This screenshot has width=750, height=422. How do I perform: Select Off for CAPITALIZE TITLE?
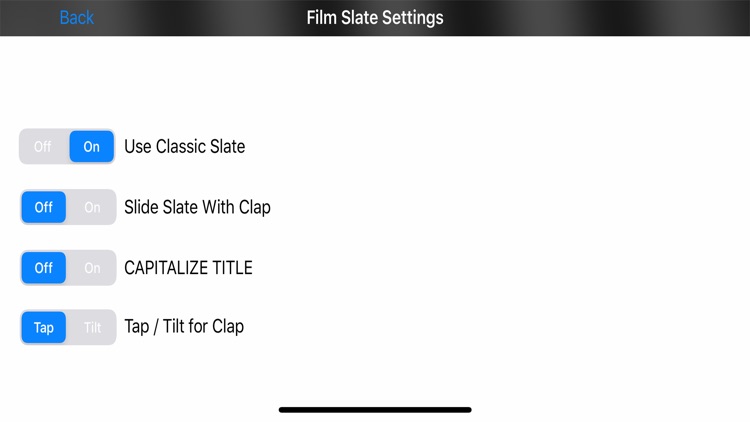point(44,268)
